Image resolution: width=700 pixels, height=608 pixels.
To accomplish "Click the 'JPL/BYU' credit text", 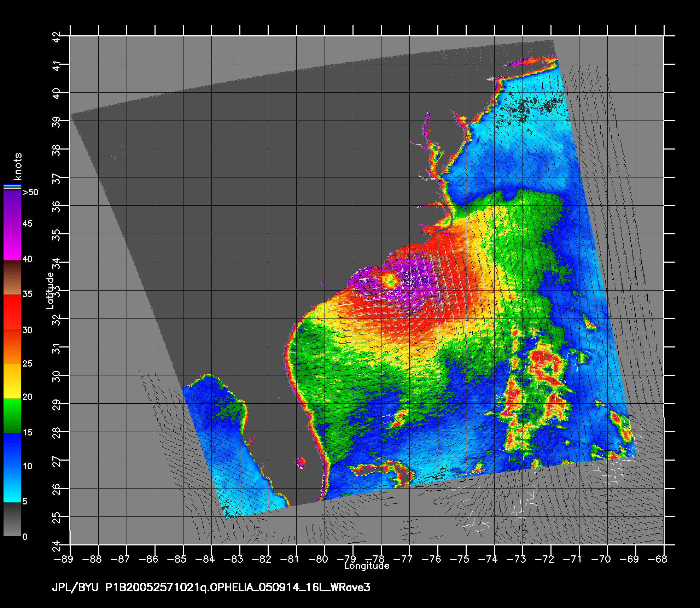I will [x=75, y=587].
